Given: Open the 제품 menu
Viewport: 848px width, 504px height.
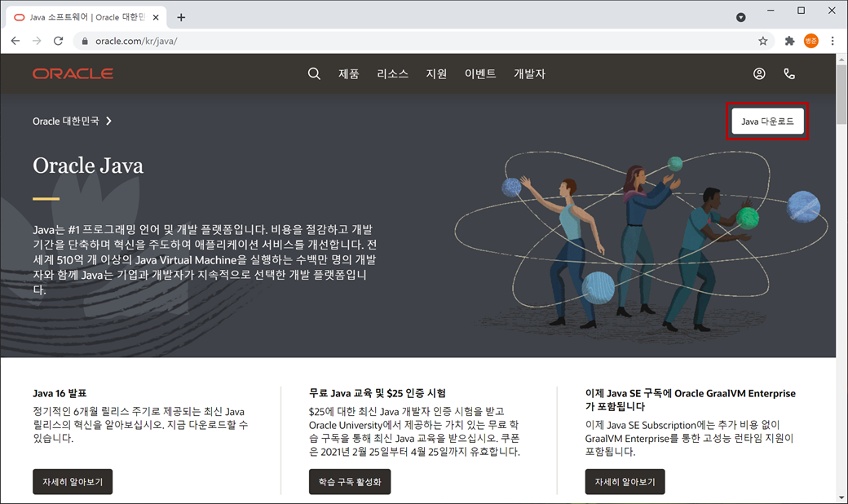Looking at the screenshot, I should pos(349,73).
